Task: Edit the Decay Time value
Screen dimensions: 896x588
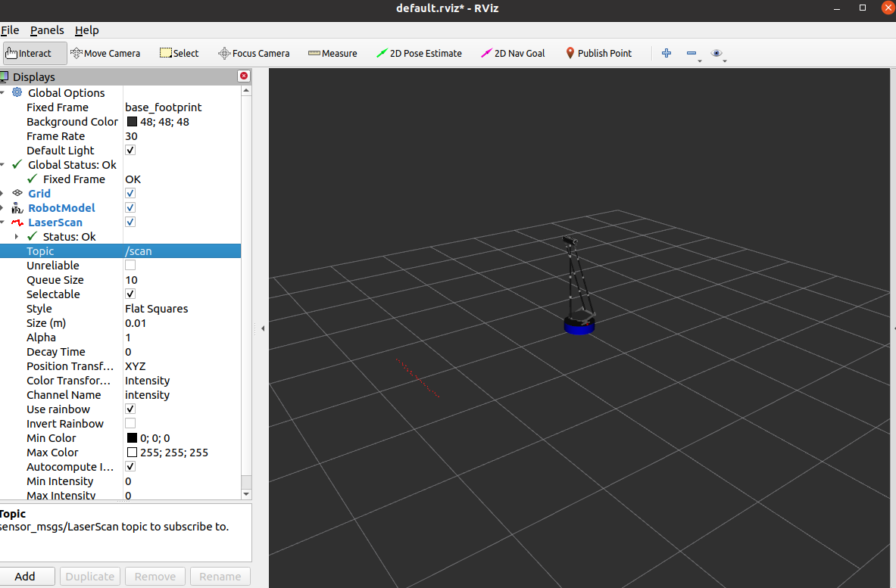Action: tap(182, 352)
